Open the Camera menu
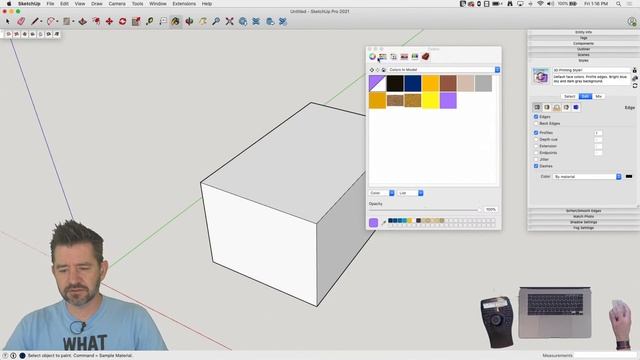The width and height of the screenshot is (640, 360). point(117,4)
